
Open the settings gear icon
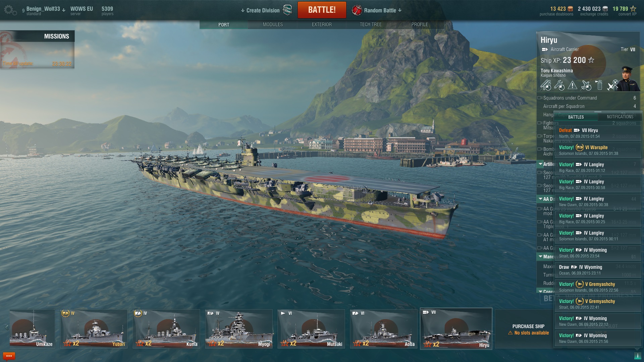click(x=10, y=10)
